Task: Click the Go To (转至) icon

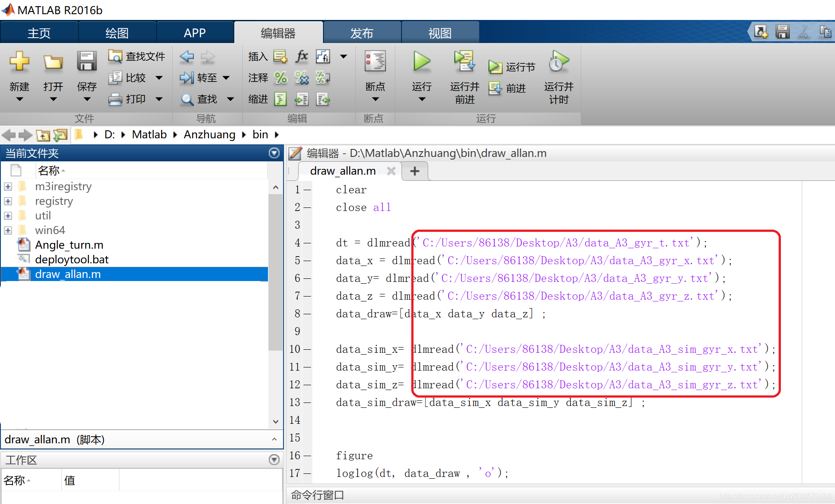Action: click(187, 78)
